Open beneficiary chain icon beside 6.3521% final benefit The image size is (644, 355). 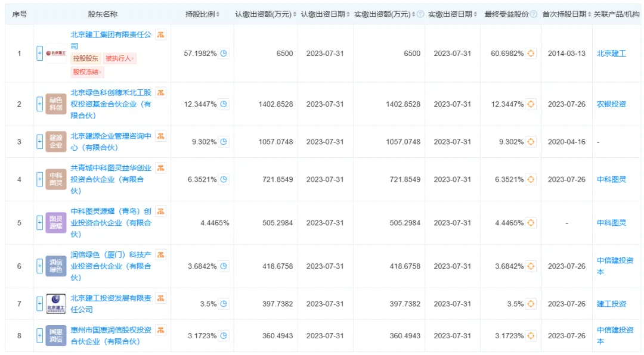click(531, 179)
